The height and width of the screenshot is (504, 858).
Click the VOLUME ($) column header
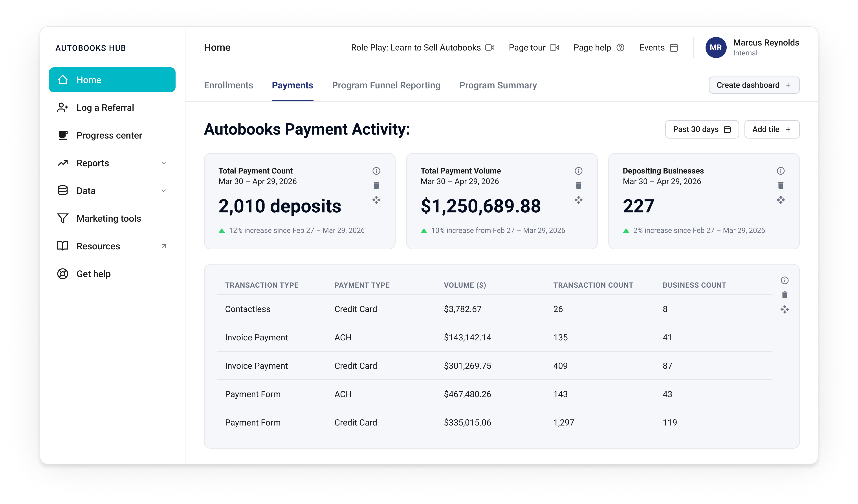(465, 285)
